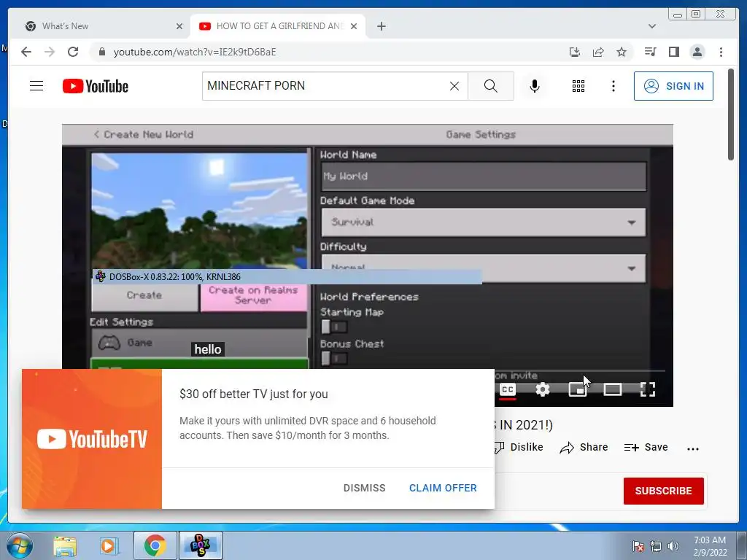Open volume tray icon
747x560 pixels.
673,546
